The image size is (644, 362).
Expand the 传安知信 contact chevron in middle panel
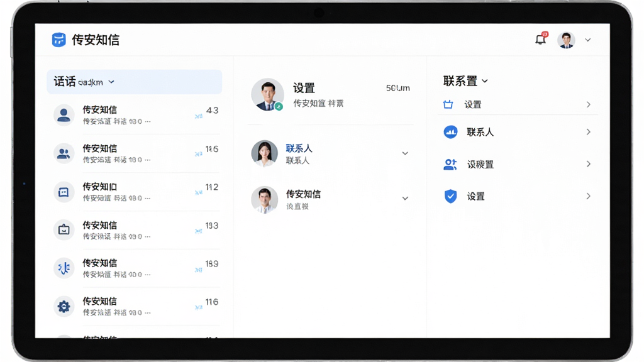[x=405, y=198]
